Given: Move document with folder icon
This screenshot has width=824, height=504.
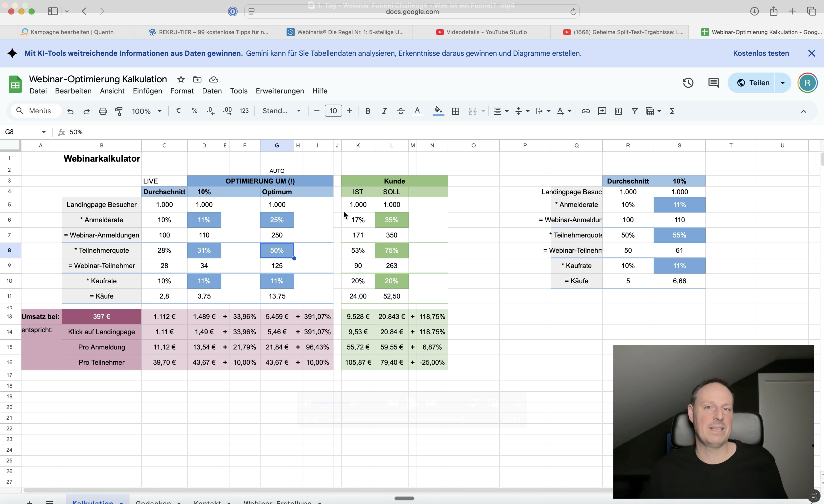Looking at the screenshot, I should click(197, 79).
